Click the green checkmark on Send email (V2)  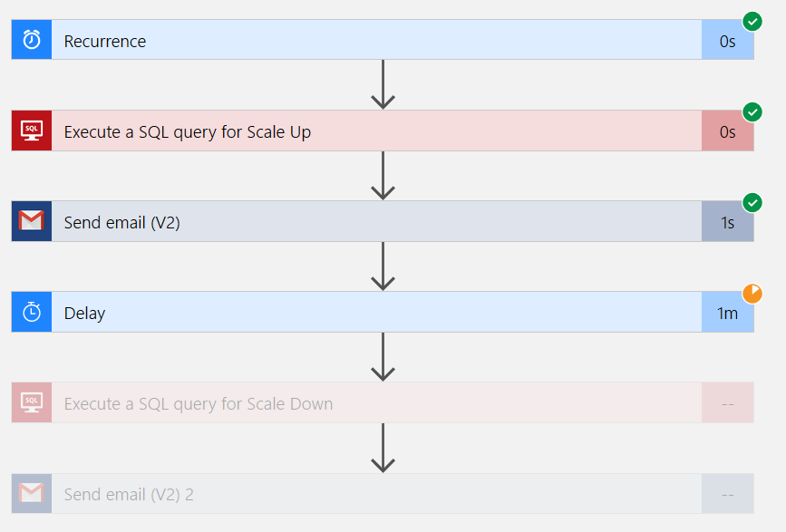coord(752,202)
